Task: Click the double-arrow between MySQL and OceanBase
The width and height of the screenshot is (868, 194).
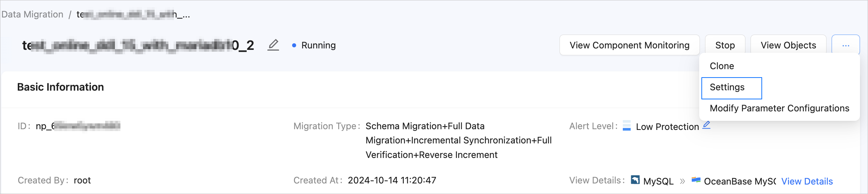Action: point(682,181)
